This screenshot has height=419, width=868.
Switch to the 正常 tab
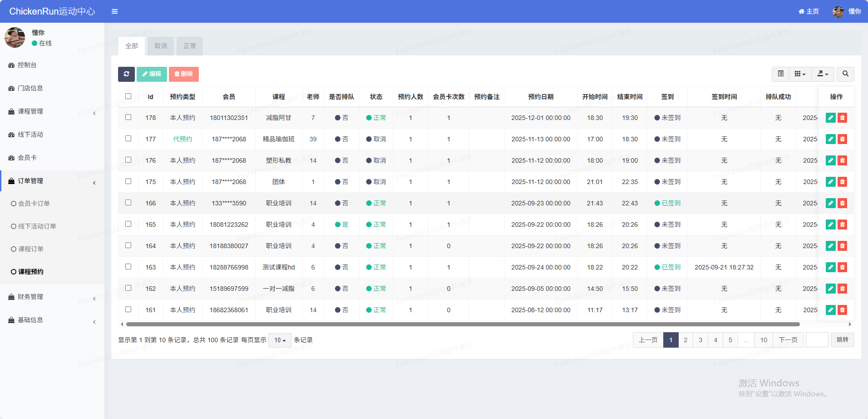point(190,46)
